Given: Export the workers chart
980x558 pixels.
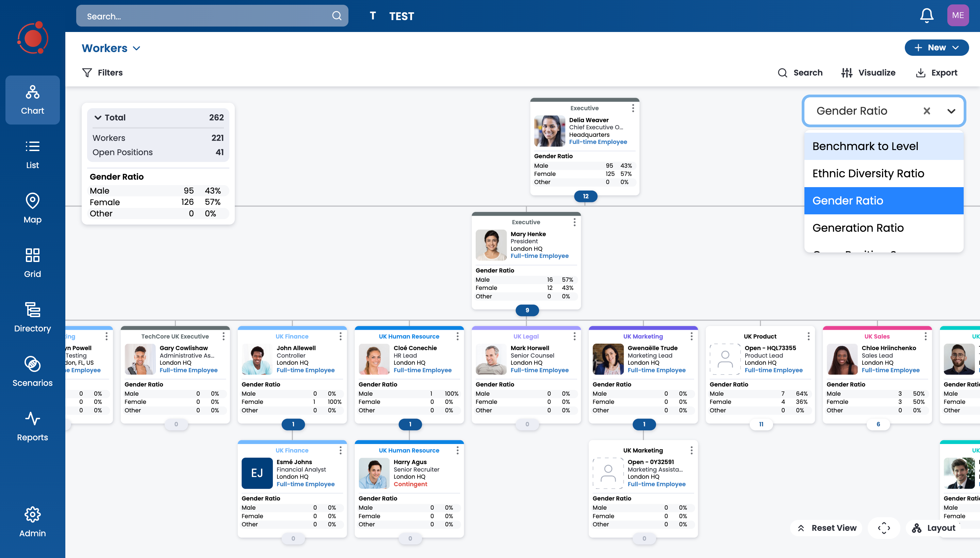Looking at the screenshot, I should 936,72.
